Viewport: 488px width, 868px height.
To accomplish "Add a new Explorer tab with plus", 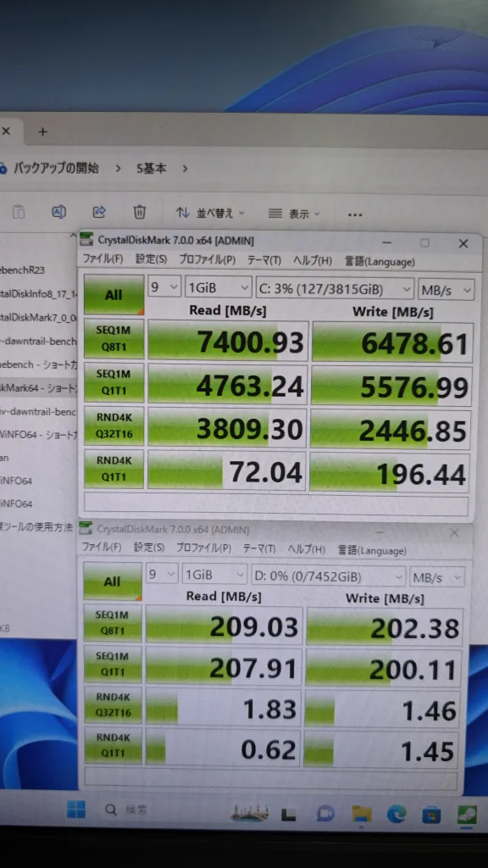I will tap(42, 131).
